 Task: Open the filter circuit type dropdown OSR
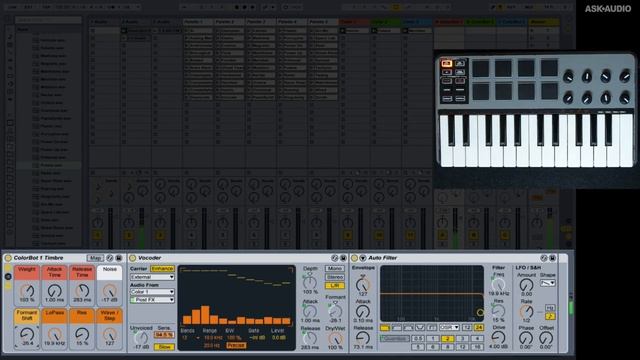click(x=449, y=328)
